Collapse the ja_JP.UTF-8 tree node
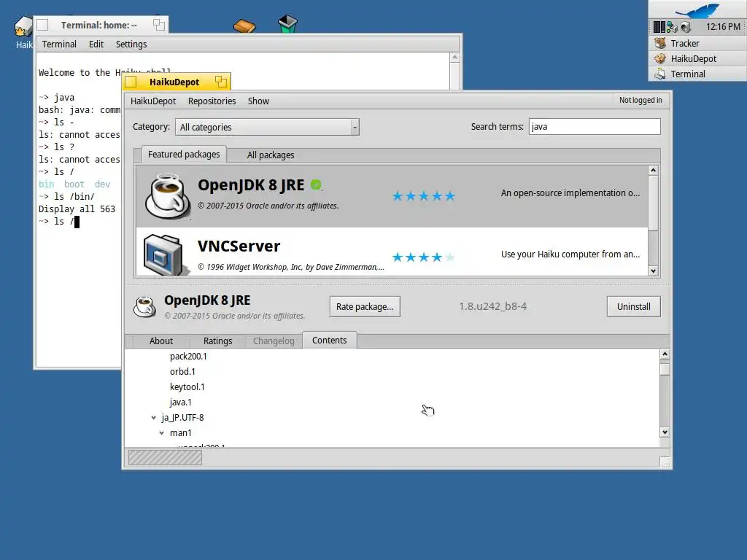This screenshot has height=560, width=747. pos(153,418)
